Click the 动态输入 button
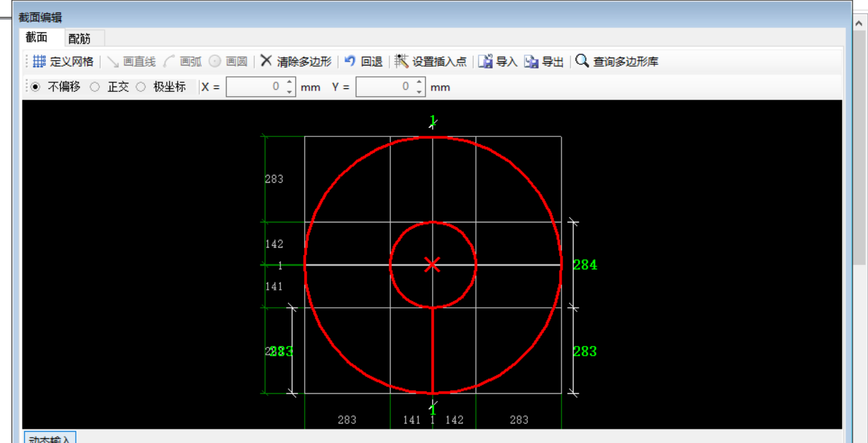This screenshot has width=868, height=443. coord(50,438)
